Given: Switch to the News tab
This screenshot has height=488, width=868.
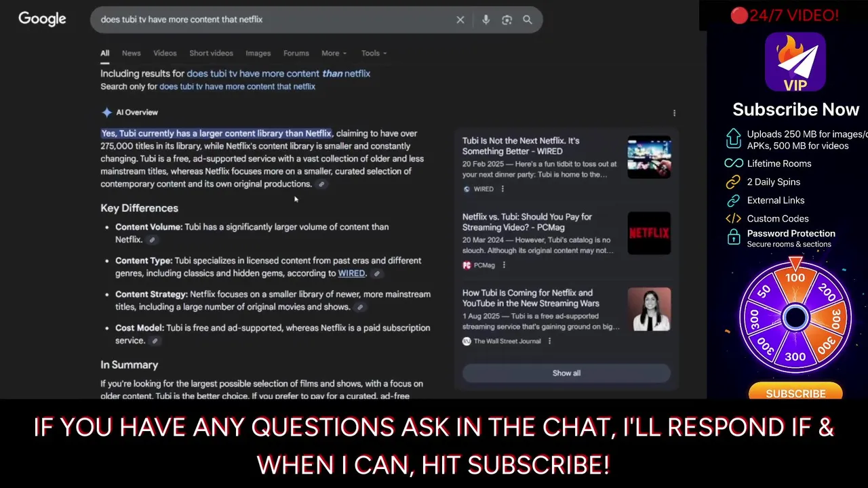Looking at the screenshot, I should pos(132,53).
